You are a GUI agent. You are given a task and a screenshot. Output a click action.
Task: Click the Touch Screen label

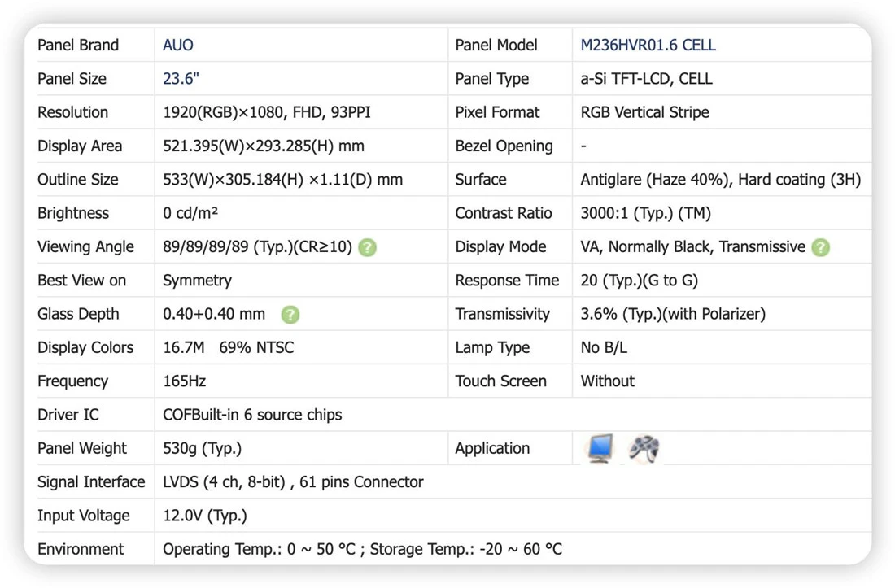pyautogui.click(x=500, y=381)
